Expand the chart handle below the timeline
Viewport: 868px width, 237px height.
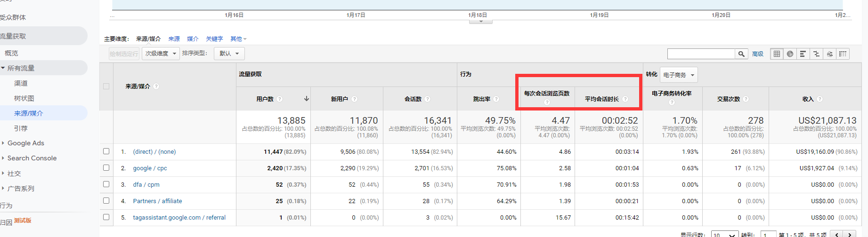[481, 22]
